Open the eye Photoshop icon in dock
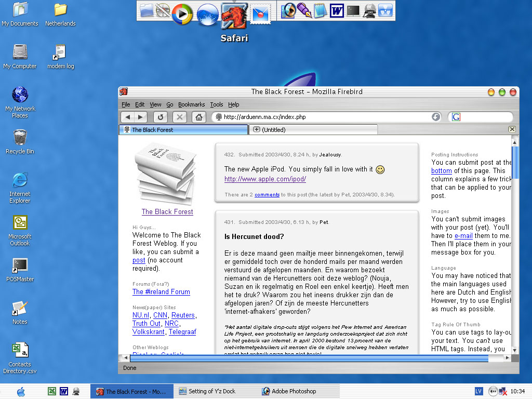Viewport: 532px width, 399px height. pos(288,10)
